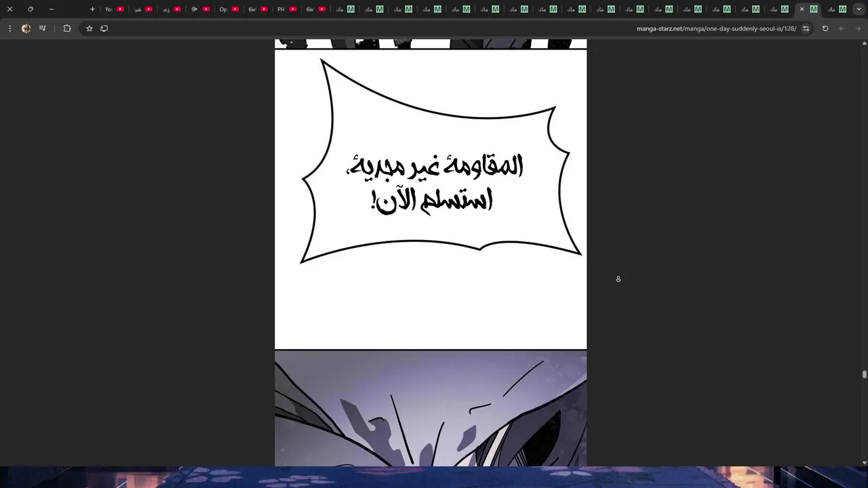Switch to the 'PH' YouTube tab
The width and height of the screenshot is (868, 488).
(x=287, y=9)
